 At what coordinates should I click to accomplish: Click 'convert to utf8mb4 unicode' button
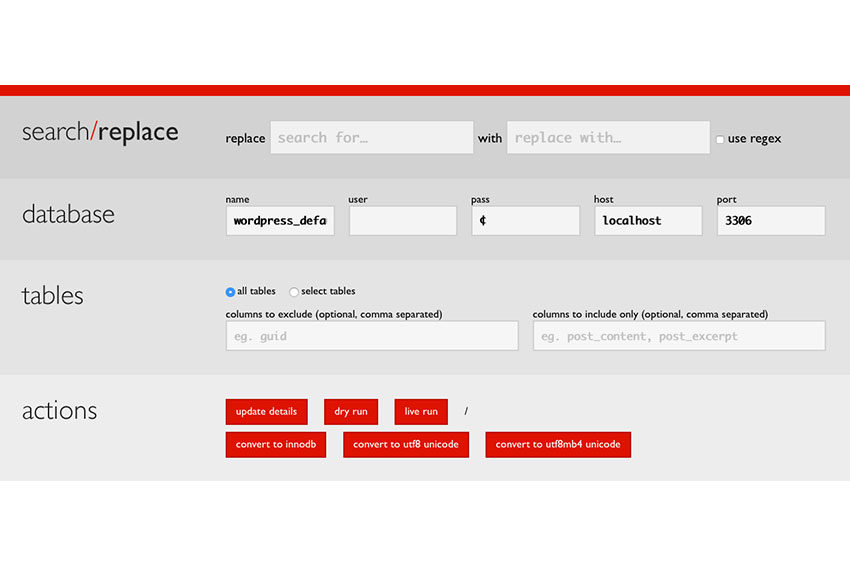coord(558,445)
